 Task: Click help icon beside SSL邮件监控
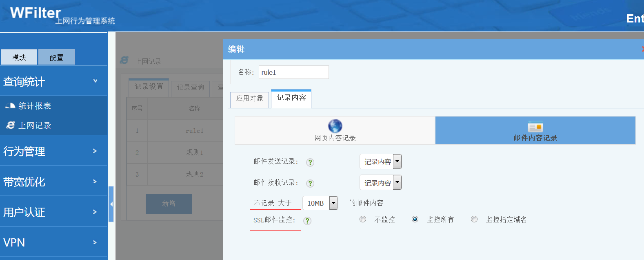pos(308,221)
